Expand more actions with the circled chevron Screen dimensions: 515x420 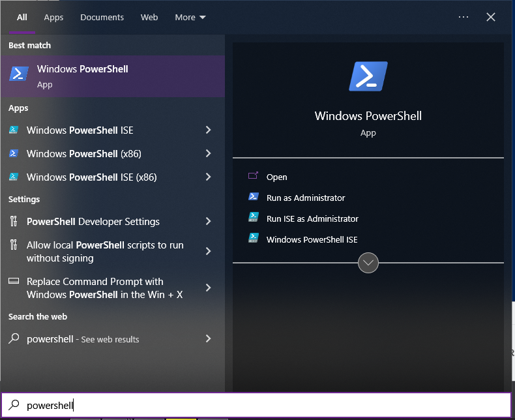(368, 263)
